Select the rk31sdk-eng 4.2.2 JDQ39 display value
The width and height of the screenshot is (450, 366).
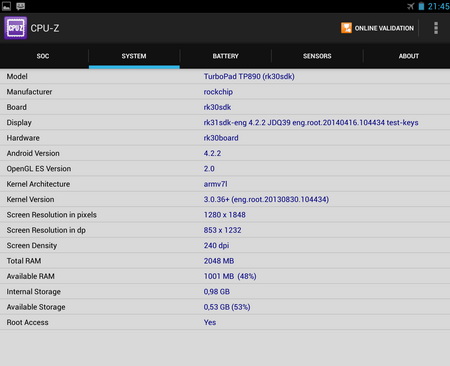(x=311, y=122)
